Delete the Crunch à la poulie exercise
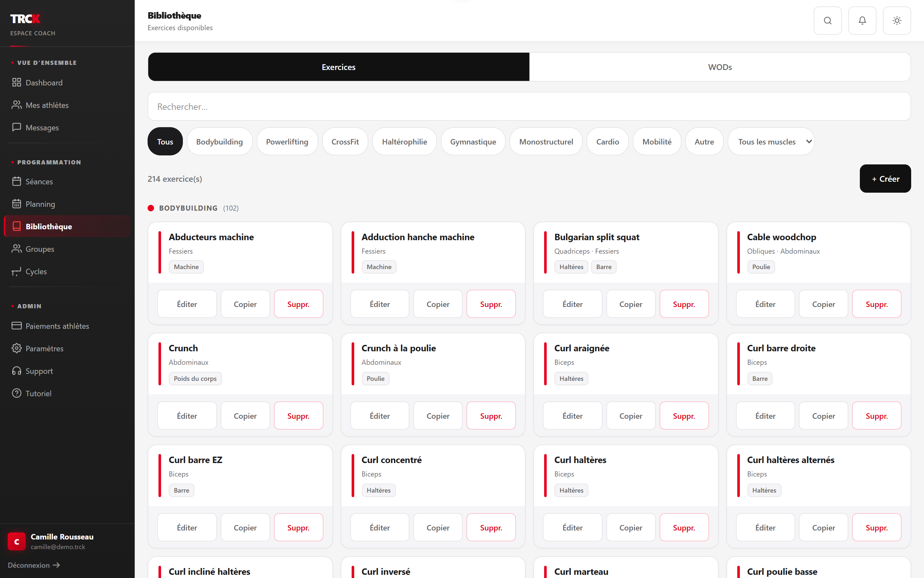 (x=491, y=416)
